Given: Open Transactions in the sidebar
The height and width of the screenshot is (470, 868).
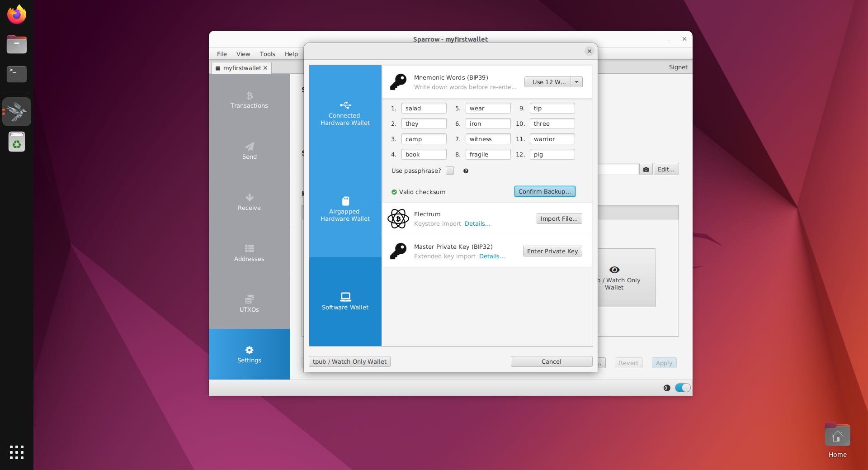Looking at the screenshot, I should pyautogui.click(x=249, y=100).
